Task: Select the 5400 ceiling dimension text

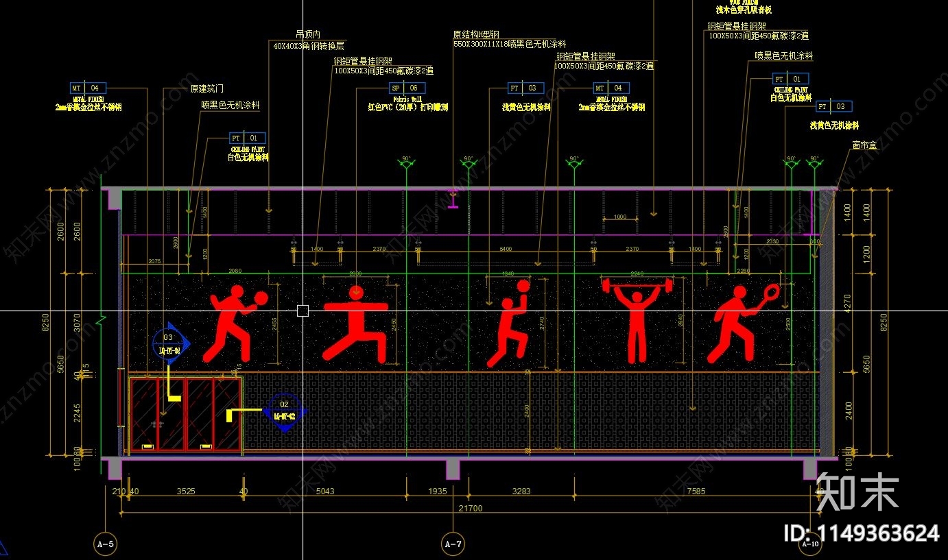Action: pos(506,249)
